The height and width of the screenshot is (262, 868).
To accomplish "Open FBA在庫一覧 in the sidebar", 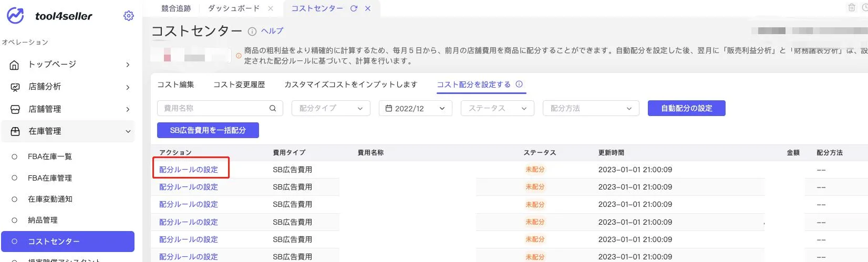I will pyautogui.click(x=50, y=156).
